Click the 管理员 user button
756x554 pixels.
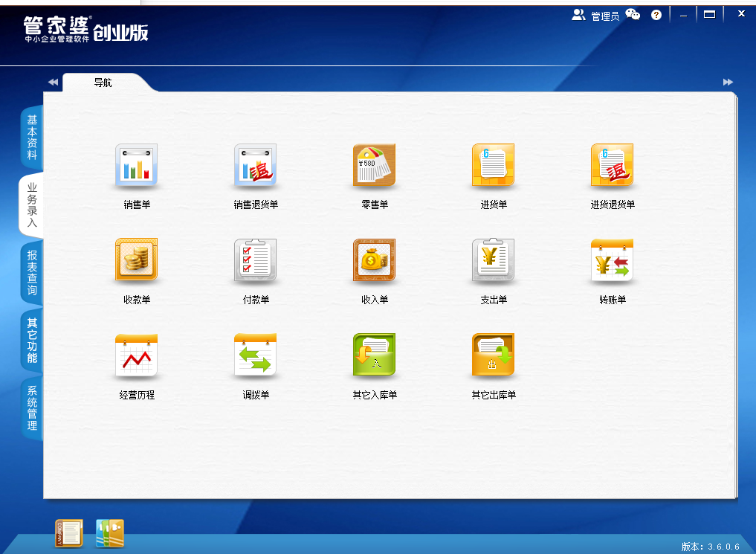[595, 16]
